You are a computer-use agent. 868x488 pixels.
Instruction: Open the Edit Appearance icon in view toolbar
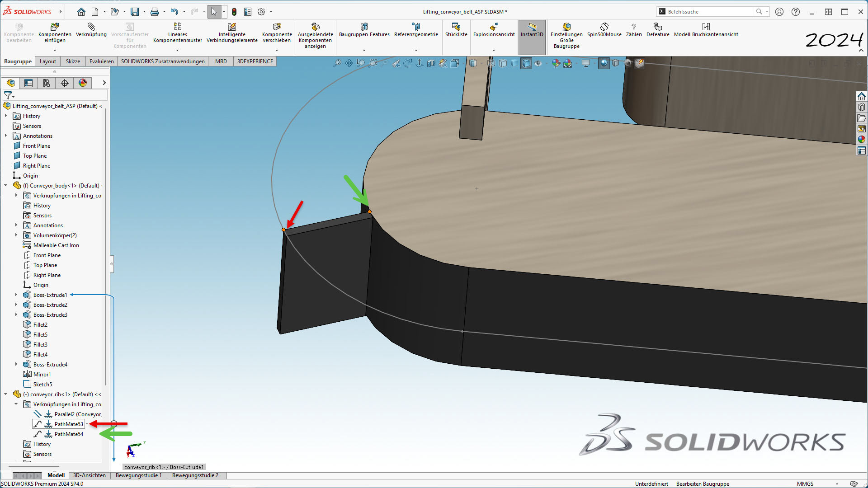[556, 63]
